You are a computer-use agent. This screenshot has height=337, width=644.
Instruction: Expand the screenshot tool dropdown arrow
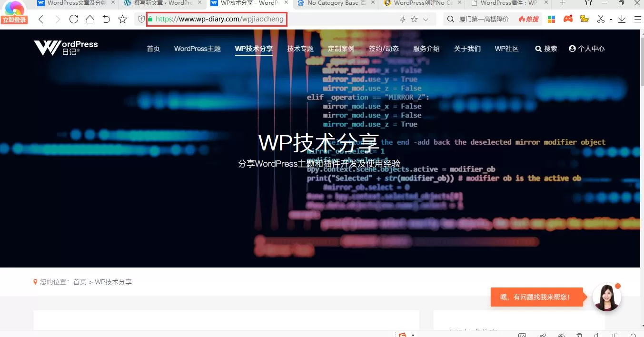click(x=611, y=20)
